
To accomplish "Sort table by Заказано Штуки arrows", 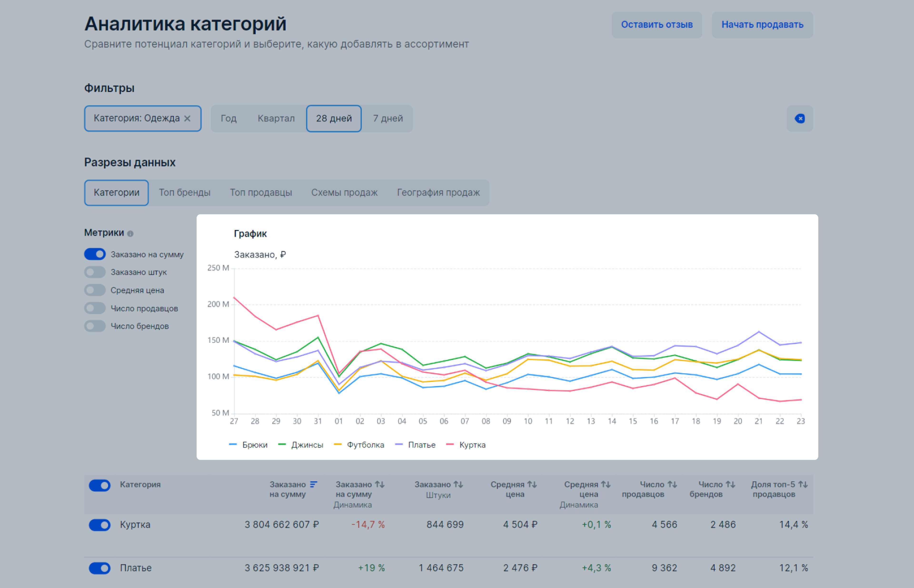I will tap(458, 484).
